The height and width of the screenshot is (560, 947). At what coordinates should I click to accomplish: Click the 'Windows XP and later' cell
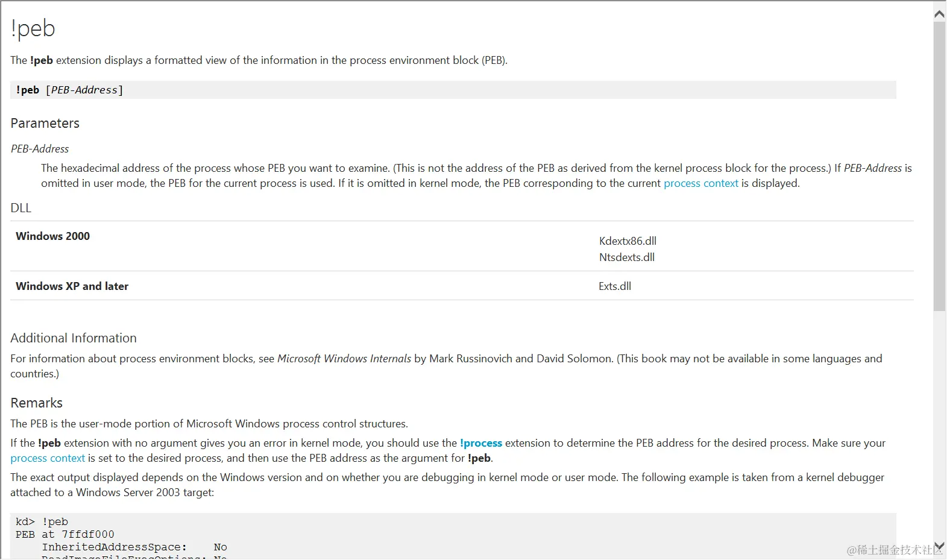72,286
